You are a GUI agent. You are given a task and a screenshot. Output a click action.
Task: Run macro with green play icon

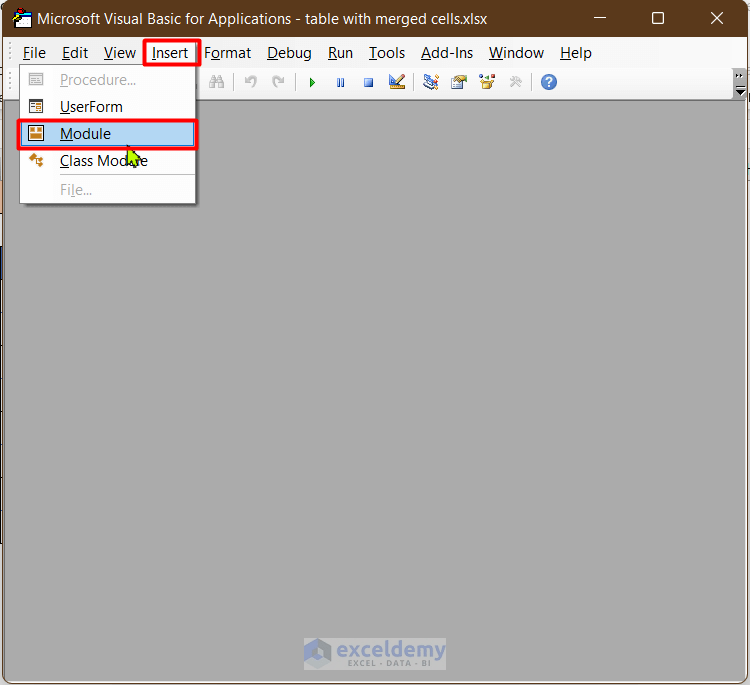coord(312,82)
